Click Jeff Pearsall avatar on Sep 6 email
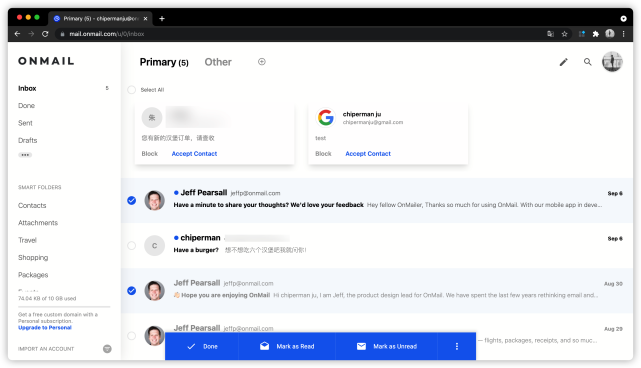The width and height of the screenshot is (641, 368). (155, 200)
